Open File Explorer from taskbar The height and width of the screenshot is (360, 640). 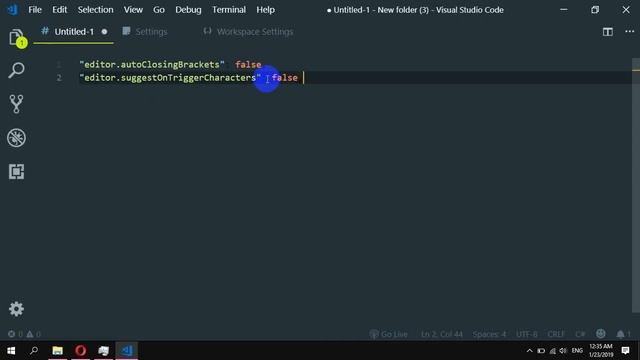tap(58, 351)
